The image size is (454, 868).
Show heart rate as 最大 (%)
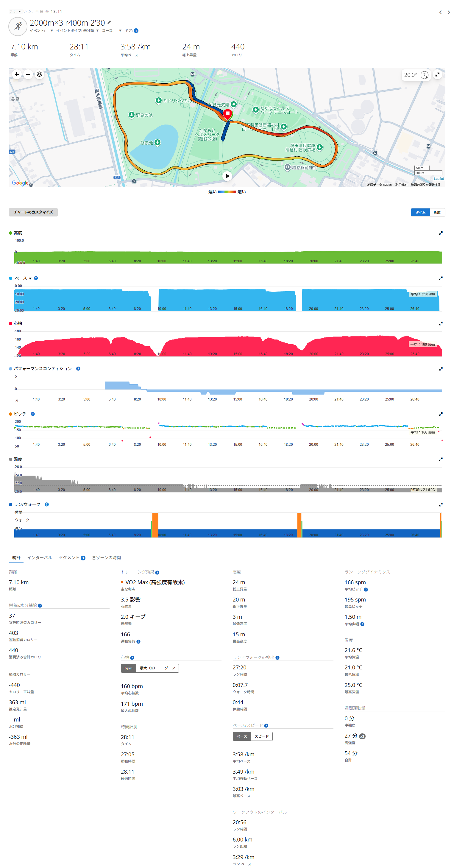pyautogui.click(x=148, y=668)
